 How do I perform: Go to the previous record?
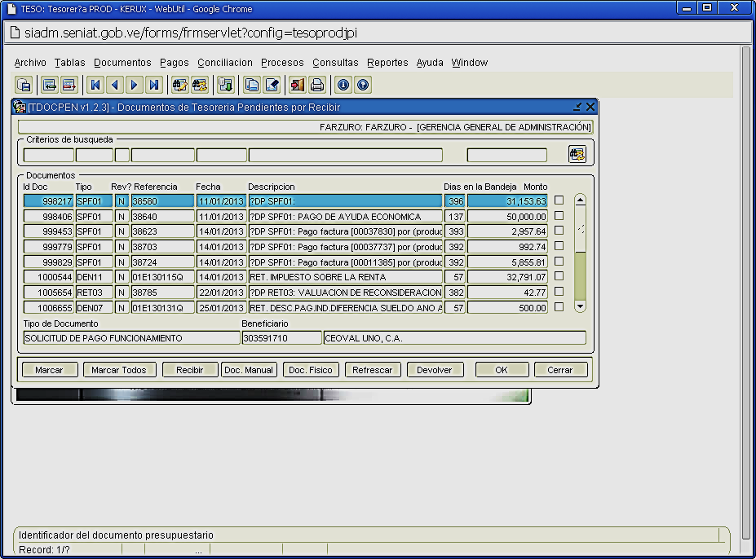pyautogui.click(x=115, y=86)
